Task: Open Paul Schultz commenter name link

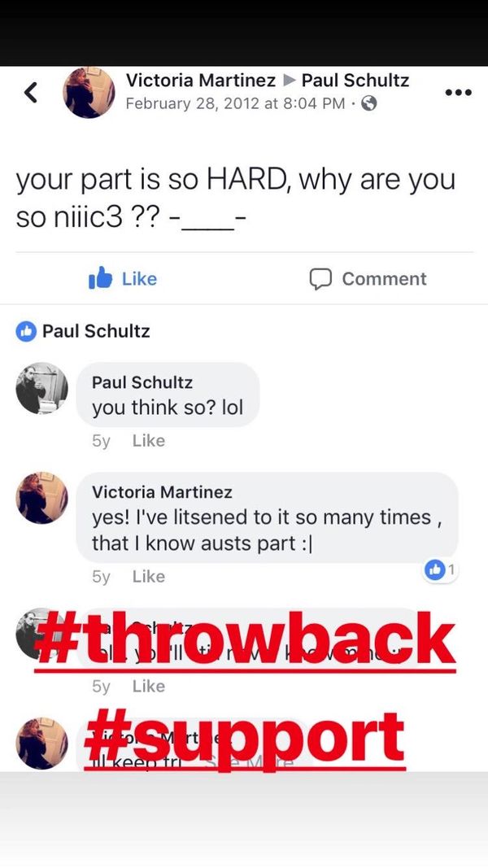Action: point(142,382)
